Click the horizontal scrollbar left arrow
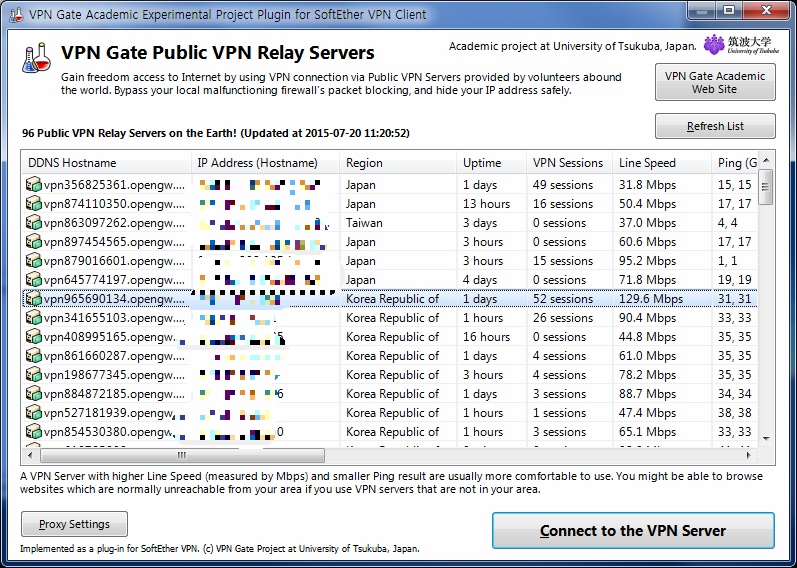 30,455
